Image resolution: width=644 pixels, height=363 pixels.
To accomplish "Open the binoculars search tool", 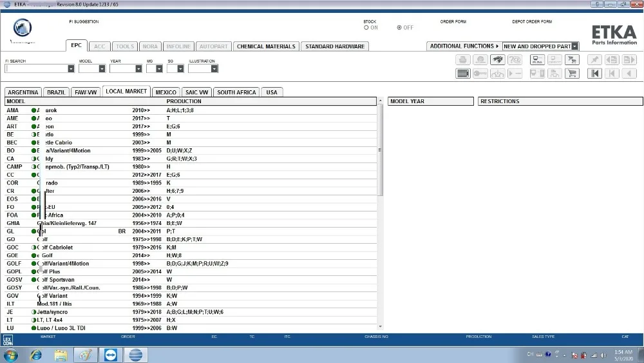I will [x=497, y=59].
